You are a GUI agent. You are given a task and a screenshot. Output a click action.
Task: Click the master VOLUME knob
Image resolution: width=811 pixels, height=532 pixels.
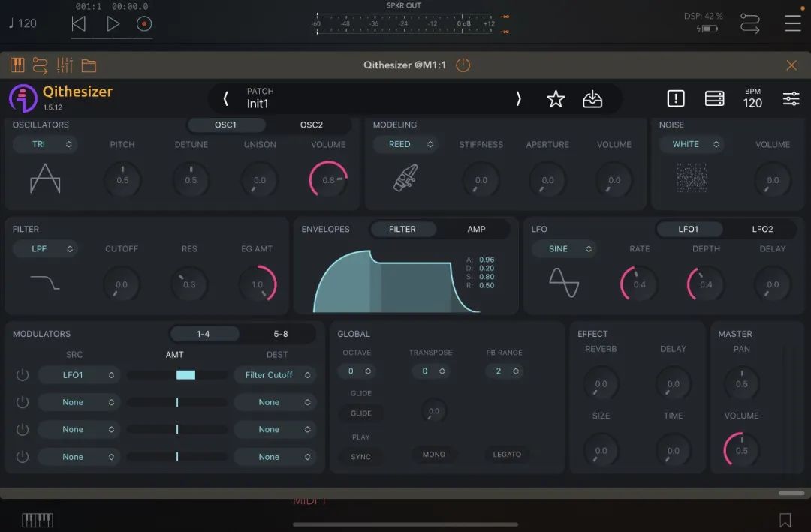click(741, 450)
